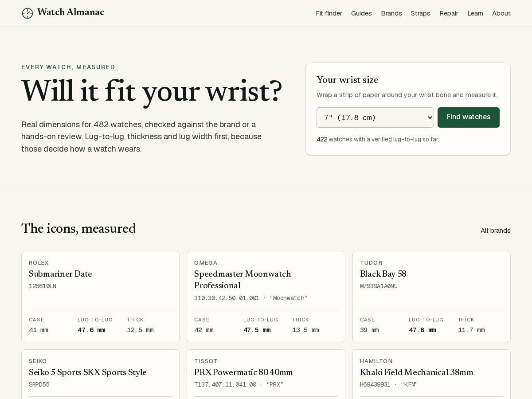This screenshot has height=399, width=532.
Task: Click "The icons, measured" section heading
Action: tap(78, 229)
